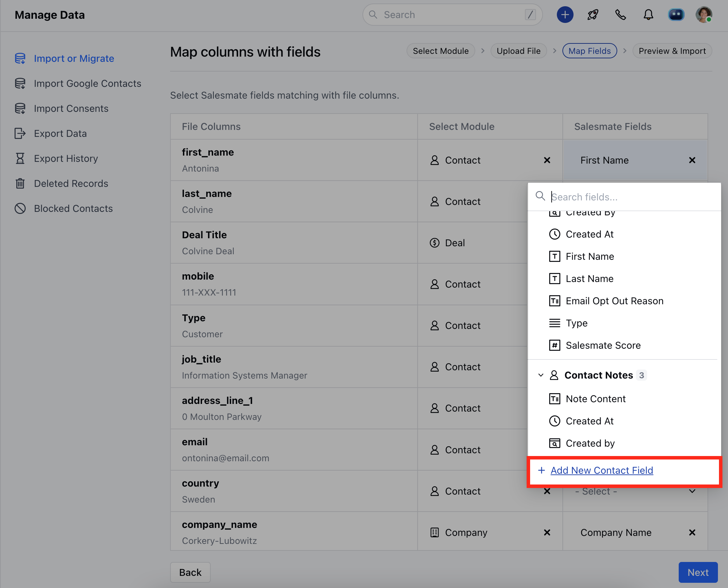
Task: Go to the Upload File step
Action: [518, 51]
